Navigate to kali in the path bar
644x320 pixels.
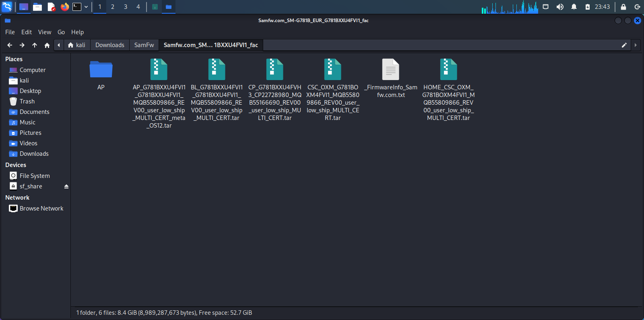tap(77, 45)
